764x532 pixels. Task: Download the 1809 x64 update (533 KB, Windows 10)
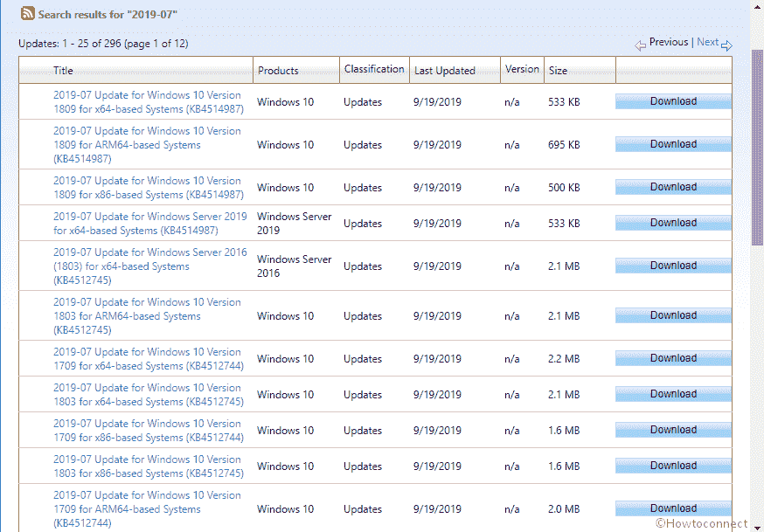click(673, 101)
